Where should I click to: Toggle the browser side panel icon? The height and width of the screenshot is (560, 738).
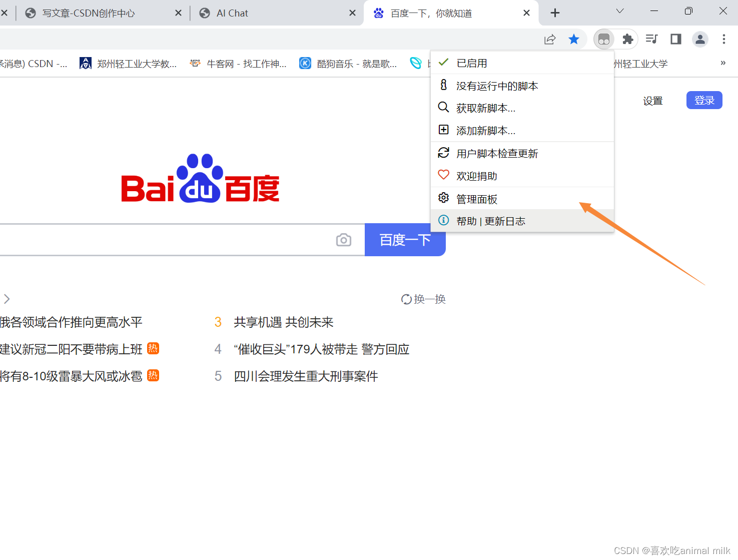pos(676,39)
